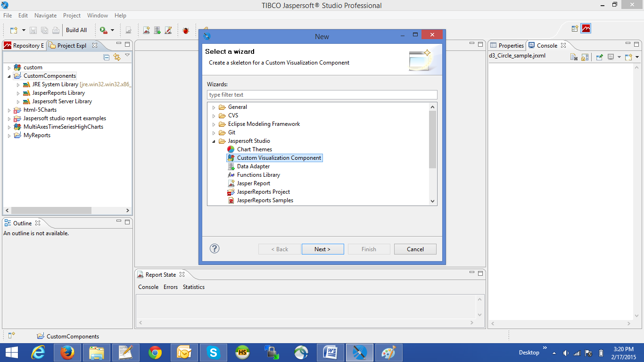Click Next in the New wizard

[x=322, y=249]
